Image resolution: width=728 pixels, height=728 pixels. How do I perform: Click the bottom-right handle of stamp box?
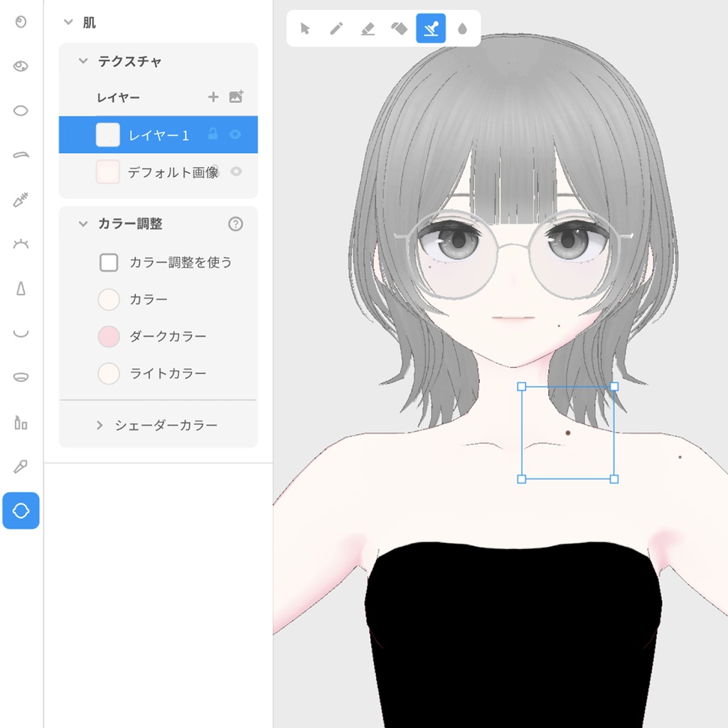pos(614,479)
